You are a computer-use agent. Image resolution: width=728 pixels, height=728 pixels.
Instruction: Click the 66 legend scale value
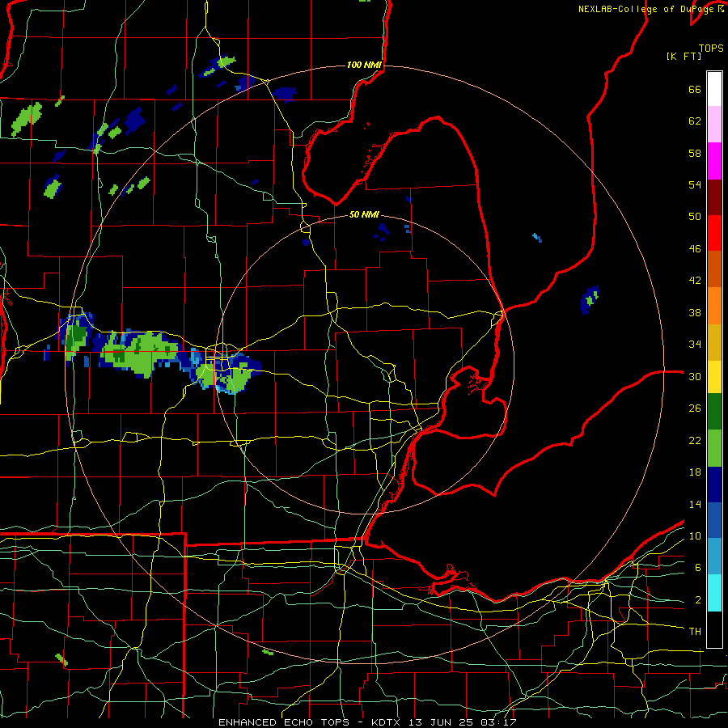pyautogui.click(x=695, y=89)
